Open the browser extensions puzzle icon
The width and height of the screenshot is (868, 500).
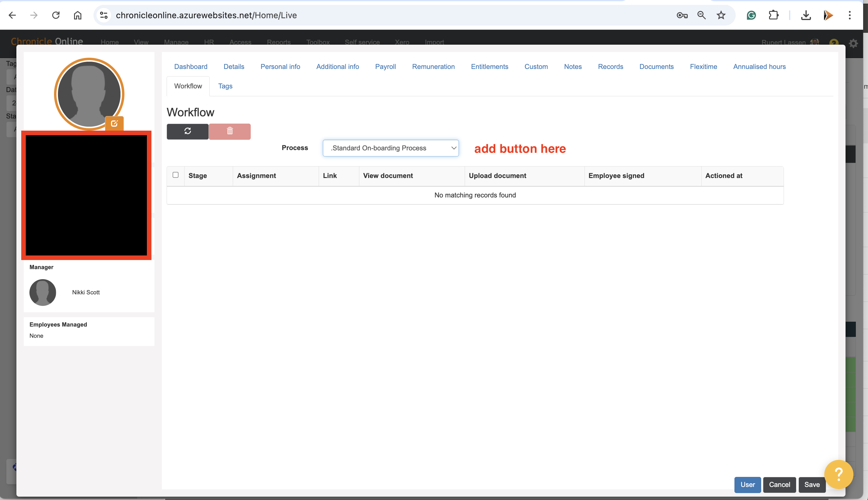(x=773, y=15)
